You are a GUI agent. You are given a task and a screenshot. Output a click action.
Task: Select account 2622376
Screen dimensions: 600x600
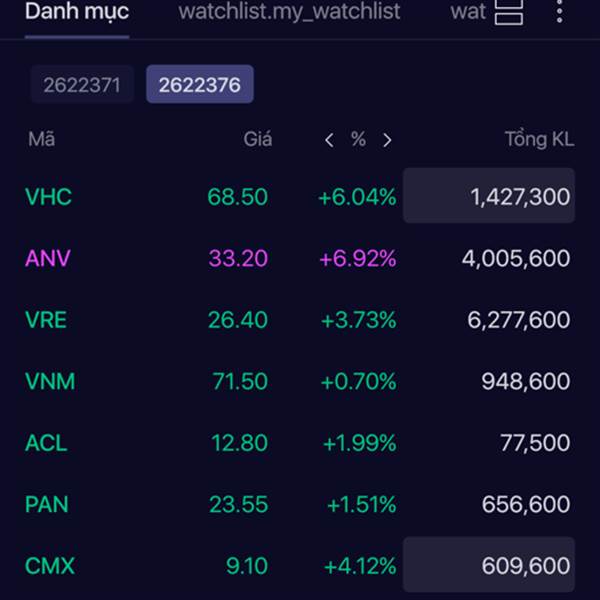tap(200, 84)
